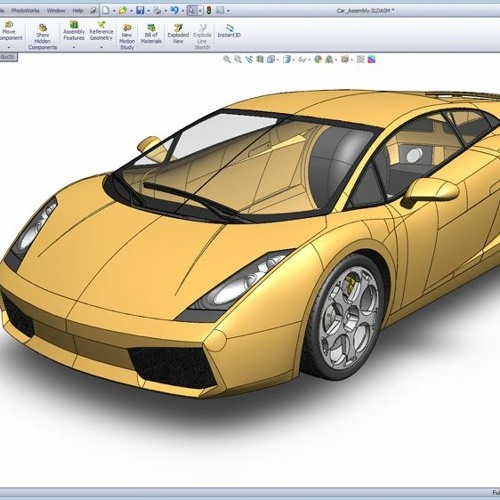Click the pin icon next to Help
Image resolution: width=500 pixels, height=500 pixels.
coord(93,11)
